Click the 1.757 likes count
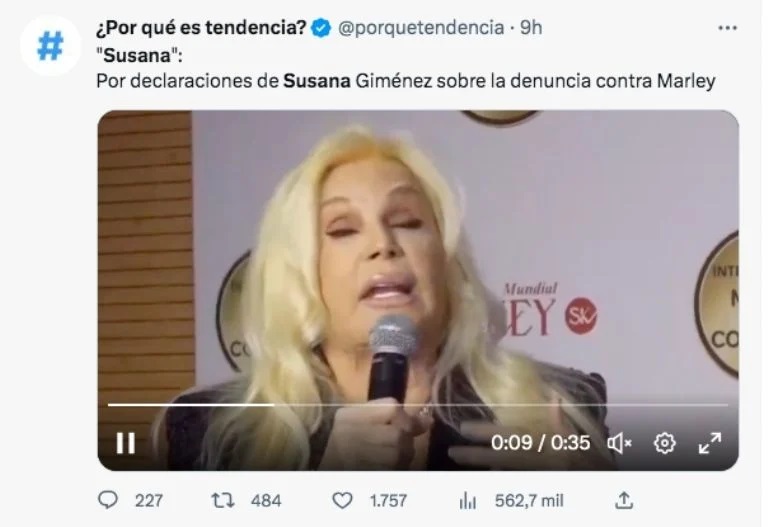 388,501
